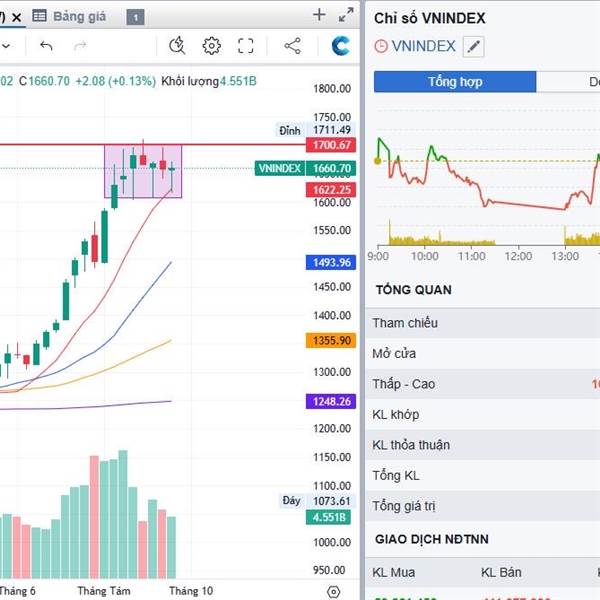Click the VNINDEX symbol link
Screen dimensions: 600x600
424,46
